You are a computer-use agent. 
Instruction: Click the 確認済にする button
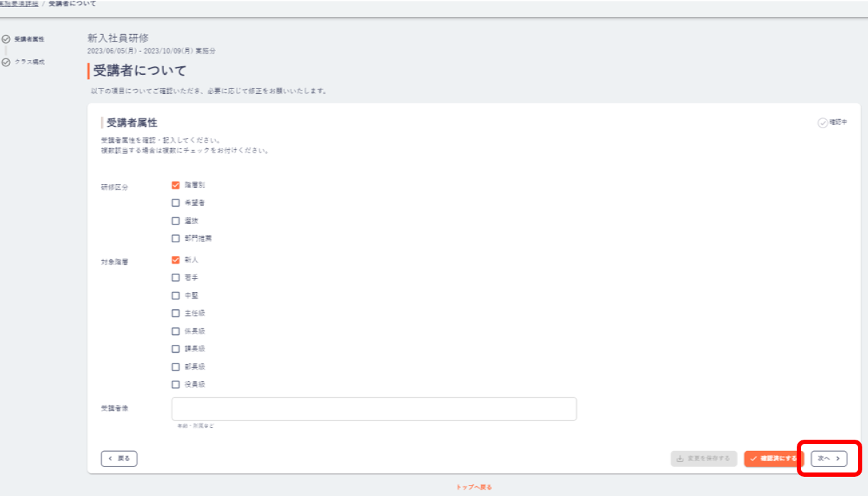(774, 458)
